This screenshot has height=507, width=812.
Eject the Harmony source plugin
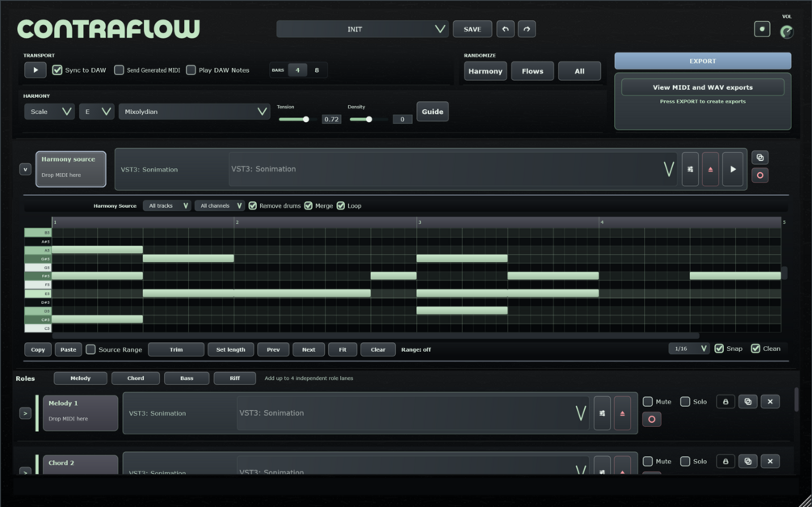(710, 169)
